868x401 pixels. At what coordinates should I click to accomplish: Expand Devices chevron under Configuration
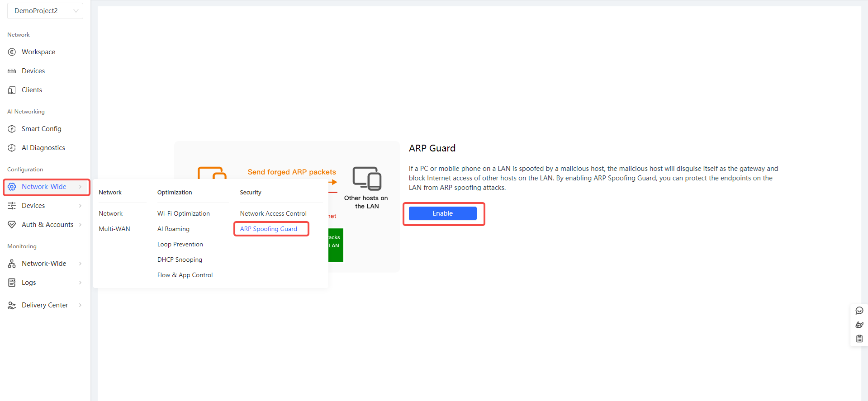pos(80,206)
